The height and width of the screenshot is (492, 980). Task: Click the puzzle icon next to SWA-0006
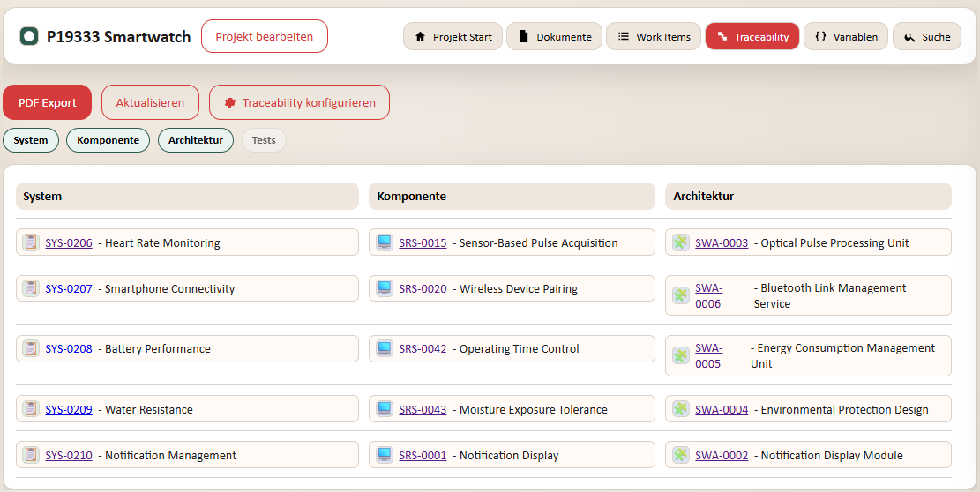681,295
